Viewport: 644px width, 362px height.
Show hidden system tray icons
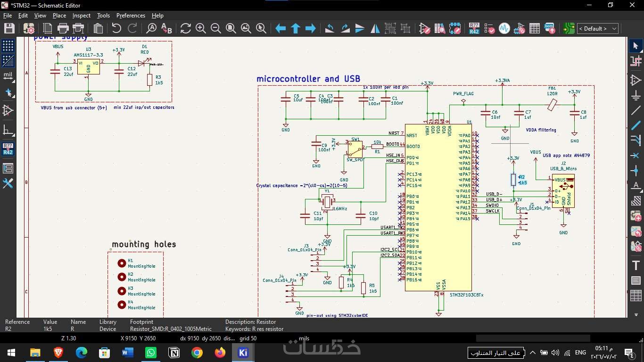tap(532, 353)
